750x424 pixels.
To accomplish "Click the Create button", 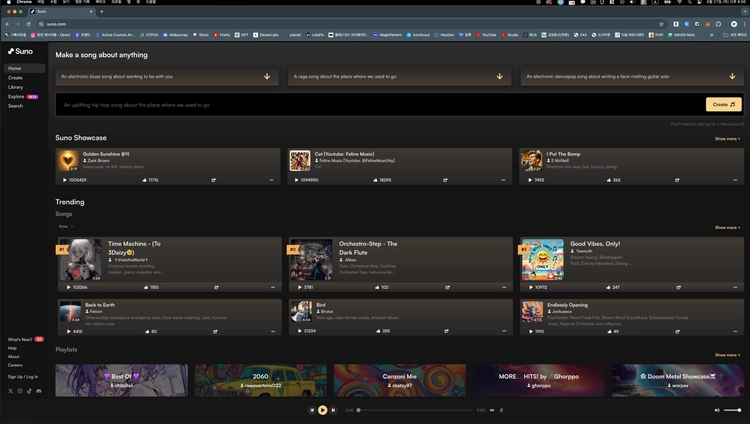I will 724,104.
